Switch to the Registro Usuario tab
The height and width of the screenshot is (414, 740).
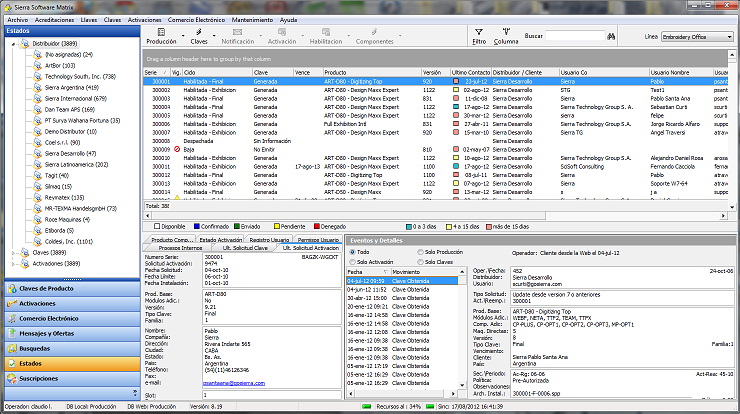[269, 240]
